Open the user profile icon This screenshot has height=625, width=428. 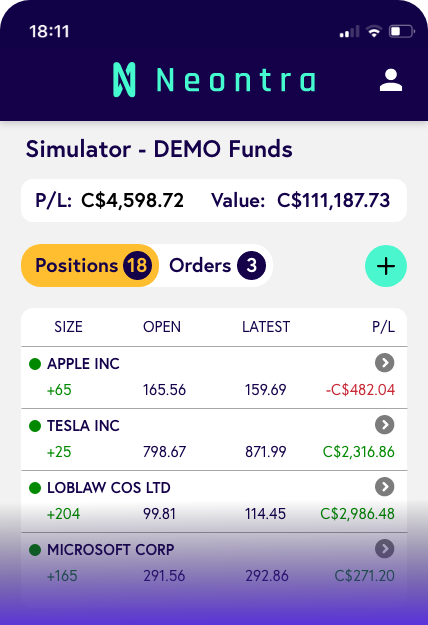click(391, 80)
